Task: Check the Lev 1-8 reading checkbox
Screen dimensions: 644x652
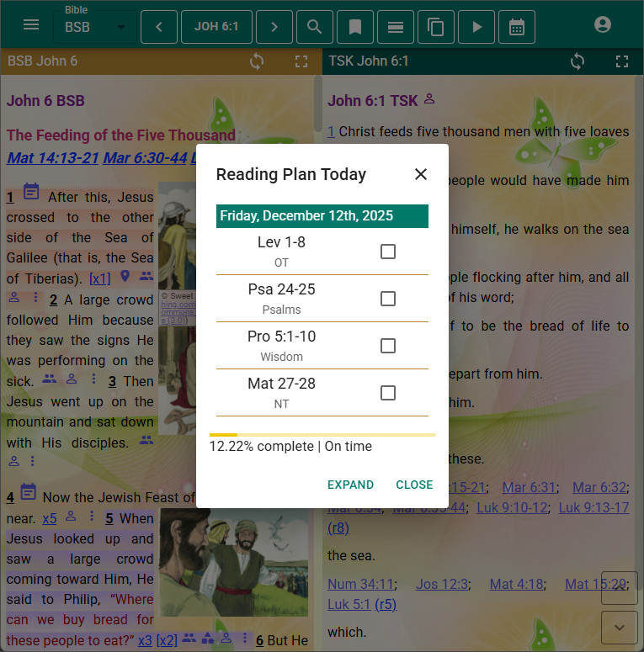Action: click(388, 252)
